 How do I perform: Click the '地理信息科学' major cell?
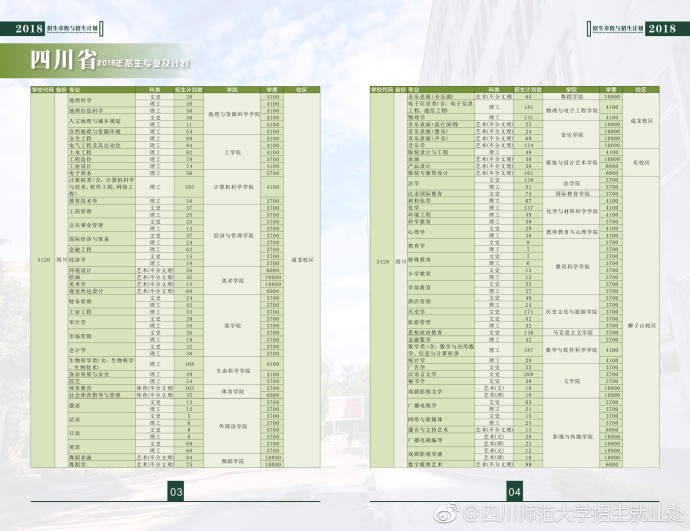102,111
